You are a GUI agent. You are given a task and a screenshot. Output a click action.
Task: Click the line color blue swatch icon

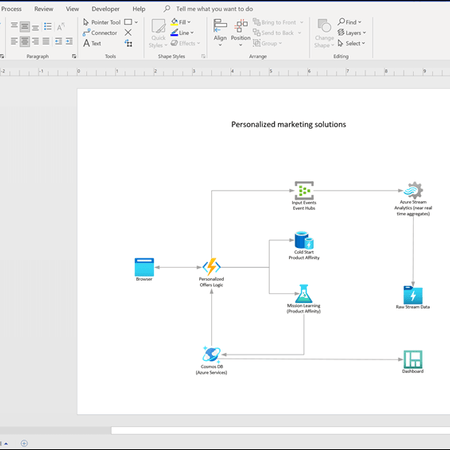[174, 33]
